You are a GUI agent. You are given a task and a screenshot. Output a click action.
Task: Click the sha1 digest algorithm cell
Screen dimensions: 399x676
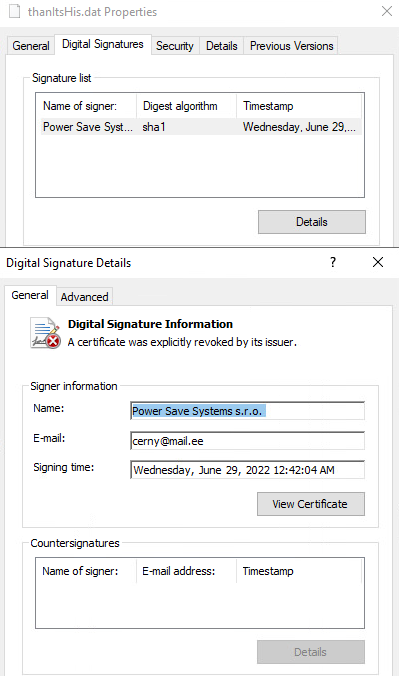154,127
